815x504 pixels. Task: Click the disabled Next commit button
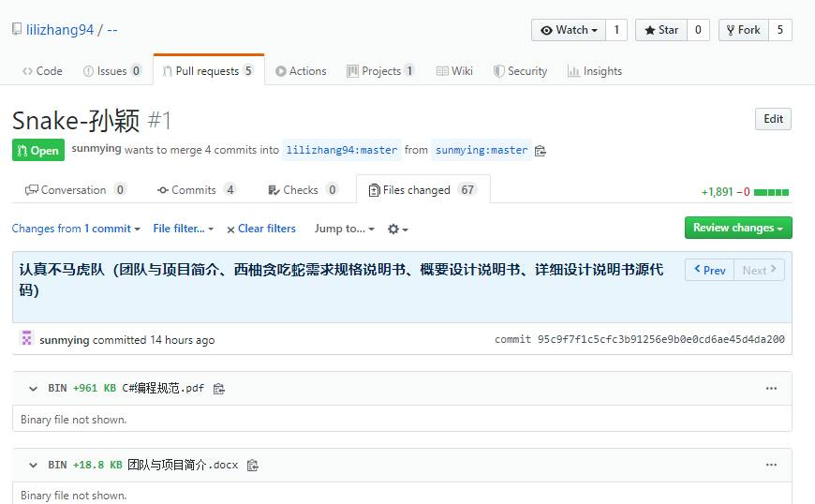(759, 270)
